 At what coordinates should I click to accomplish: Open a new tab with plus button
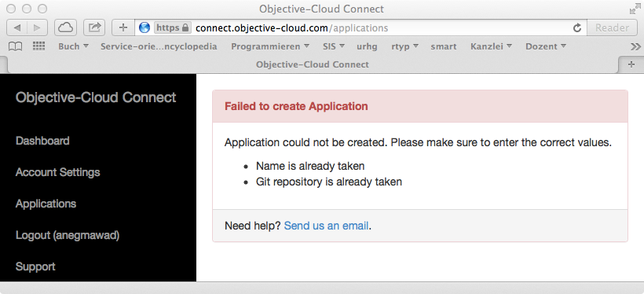(x=631, y=64)
